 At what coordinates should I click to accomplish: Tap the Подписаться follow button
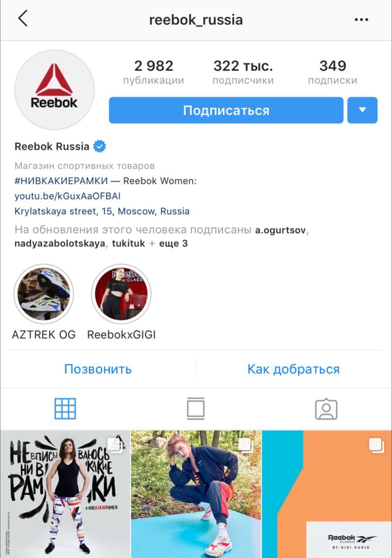coord(226,110)
